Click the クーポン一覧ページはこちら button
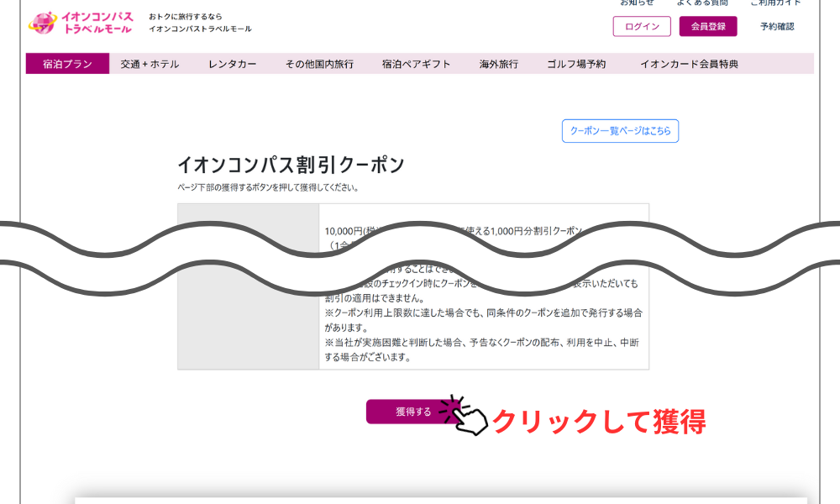The image size is (840, 504). click(x=621, y=131)
